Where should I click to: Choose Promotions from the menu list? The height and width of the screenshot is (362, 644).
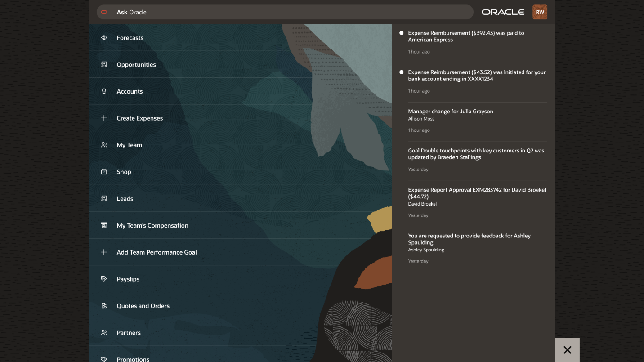(133, 358)
